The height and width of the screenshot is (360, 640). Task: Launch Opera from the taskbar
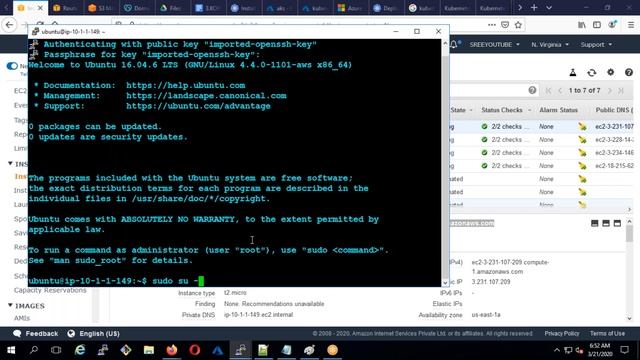(x=195, y=350)
